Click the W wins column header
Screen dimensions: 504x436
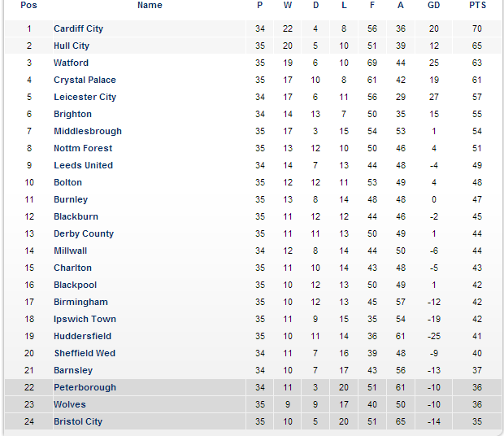click(x=288, y=6)
